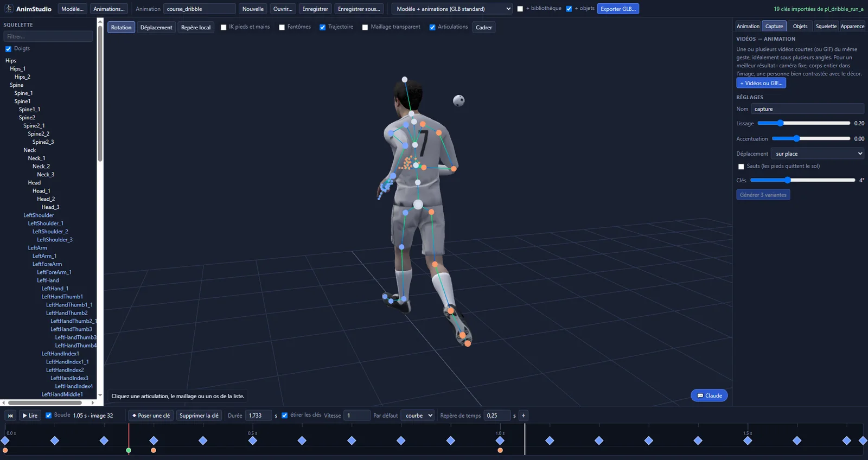Enable the Fantômes checkbox
The width and height of the screenshot is (868, 460).
tap(282, 27)
